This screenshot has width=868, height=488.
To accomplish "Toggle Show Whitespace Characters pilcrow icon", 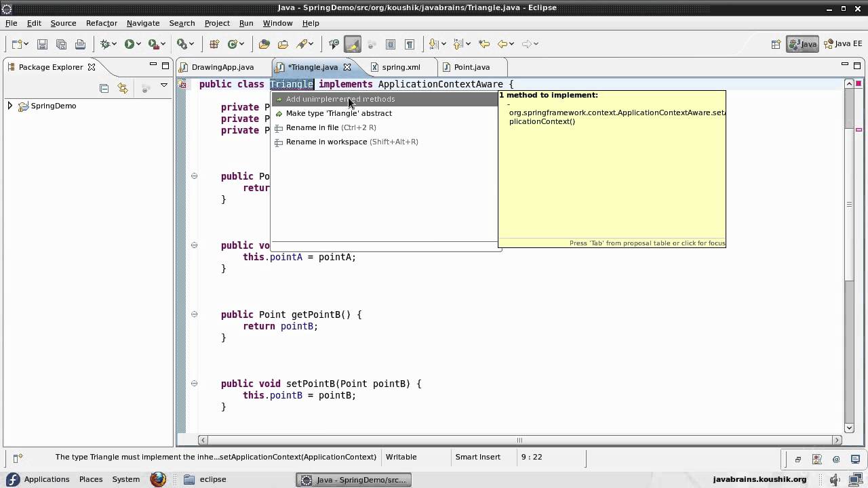I will pyautogui.click(x=410, y=44).
